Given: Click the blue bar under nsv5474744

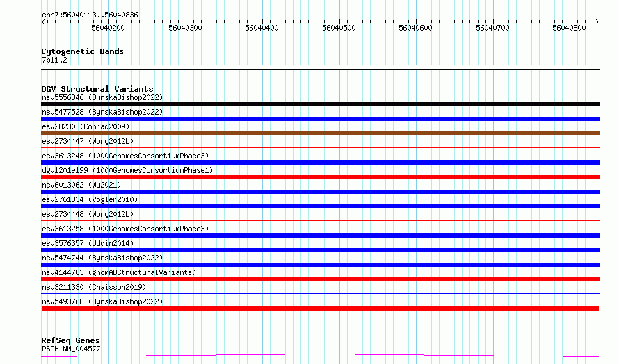Looking at the screenshot, I should [x=320, y=265].
